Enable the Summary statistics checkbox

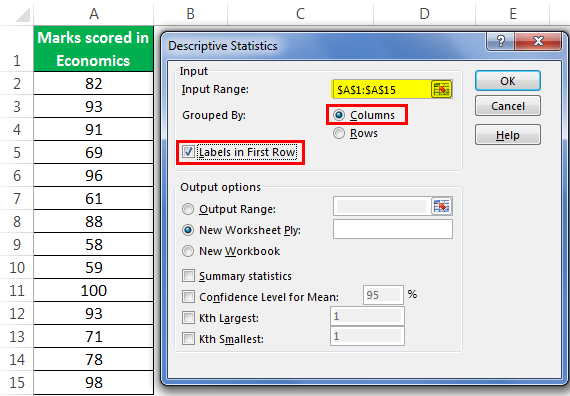point(188,276)
